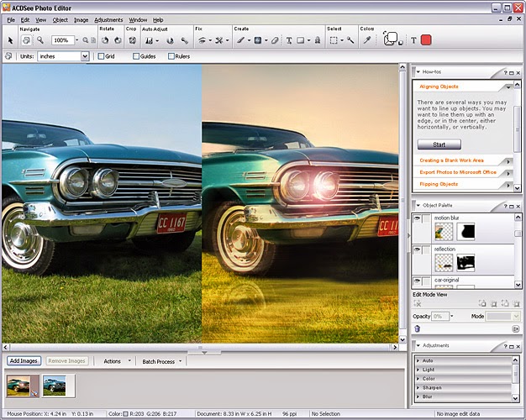Open the Units dropdown
Screen dimensions: 526x420
coord(84,56)
